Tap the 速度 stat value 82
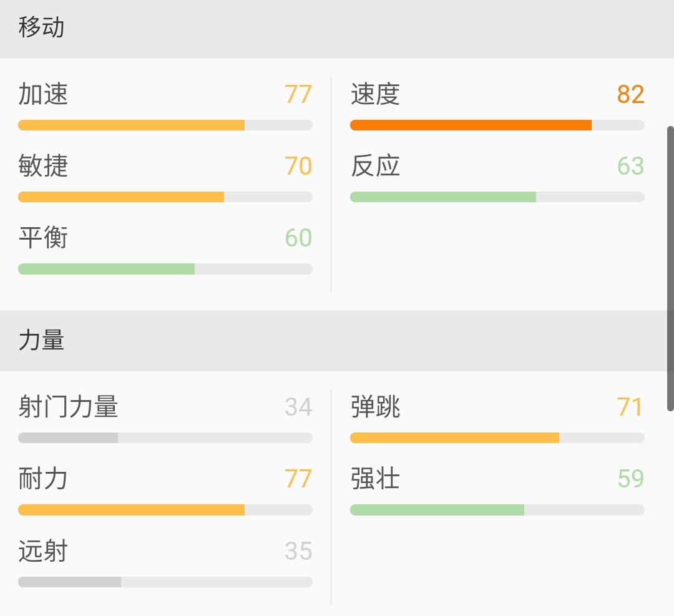The width and height of the screenshot is (674, 616). [629, 94]
